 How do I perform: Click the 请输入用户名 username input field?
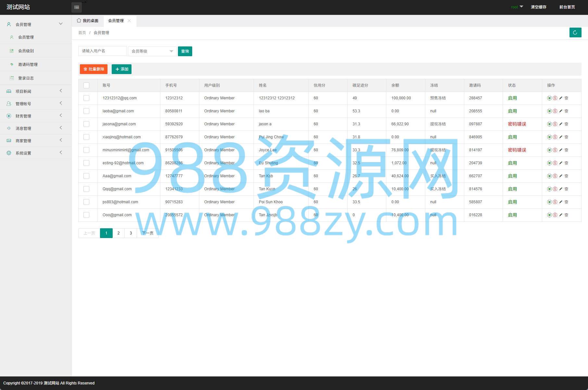[x=102, y=51]
